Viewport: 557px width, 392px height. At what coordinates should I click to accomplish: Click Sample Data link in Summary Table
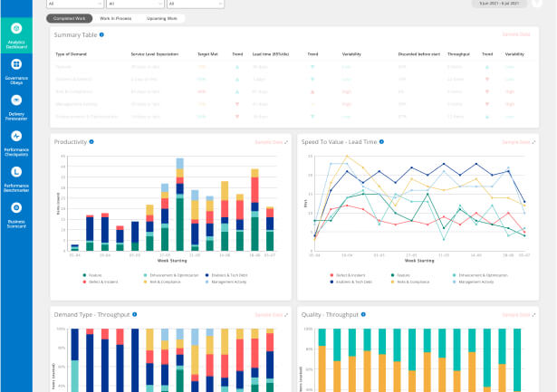[516, 34]
